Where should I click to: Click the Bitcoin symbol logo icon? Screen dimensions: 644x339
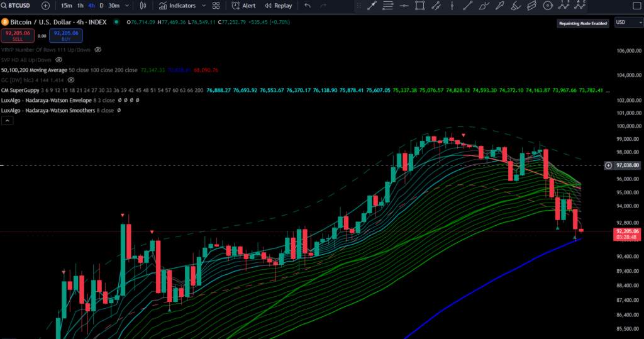(x=5, y=22)
